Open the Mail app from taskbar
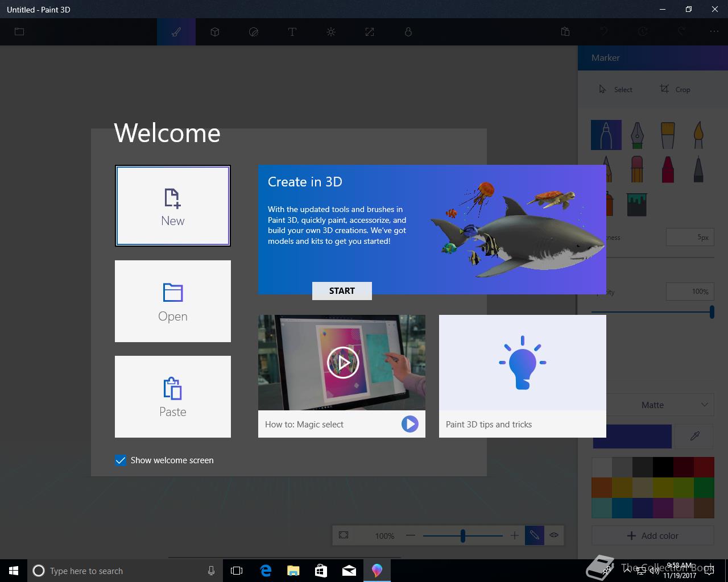 pos(349,571)
